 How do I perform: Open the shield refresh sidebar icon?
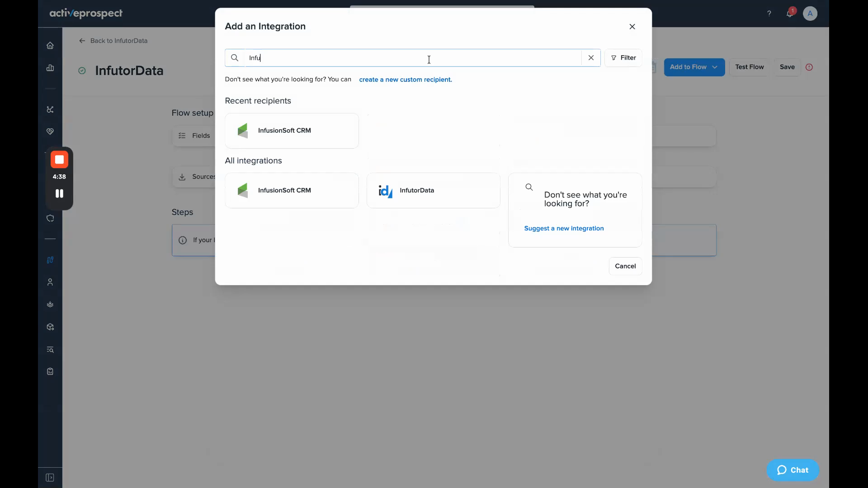[50, 218]
